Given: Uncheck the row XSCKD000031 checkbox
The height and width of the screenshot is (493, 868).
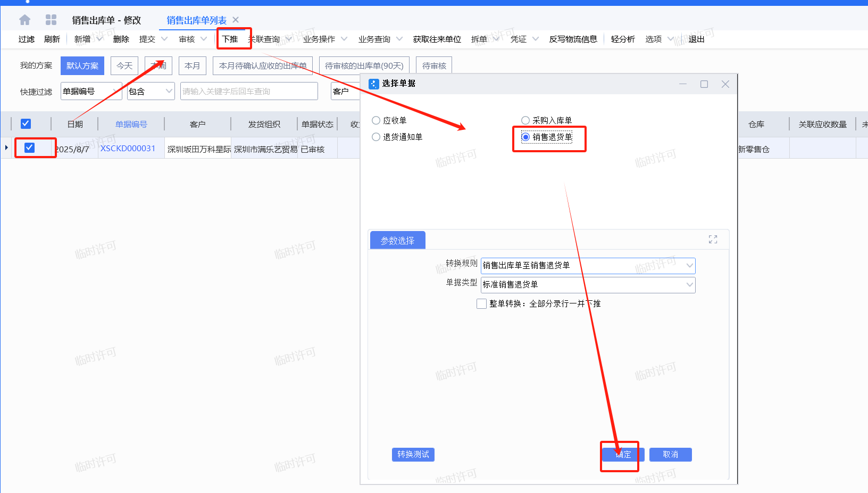Looking at the screenshot, I should [30, 147].
